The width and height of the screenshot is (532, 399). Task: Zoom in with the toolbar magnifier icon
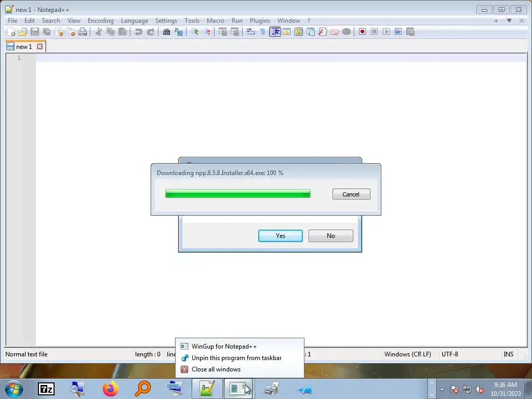(x=195, y=32)
